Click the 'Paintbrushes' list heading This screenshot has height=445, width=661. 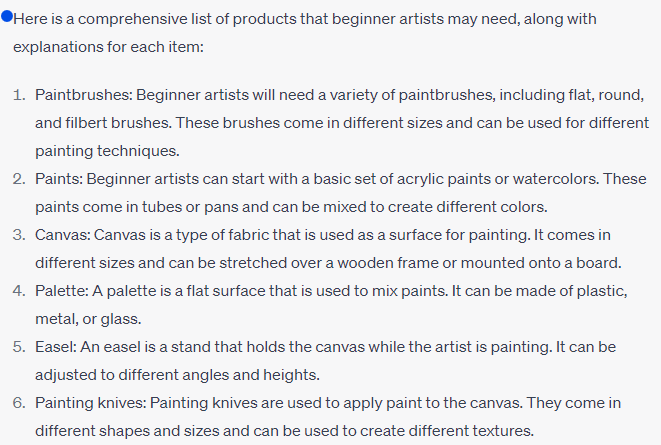click(x=83, y=95)
